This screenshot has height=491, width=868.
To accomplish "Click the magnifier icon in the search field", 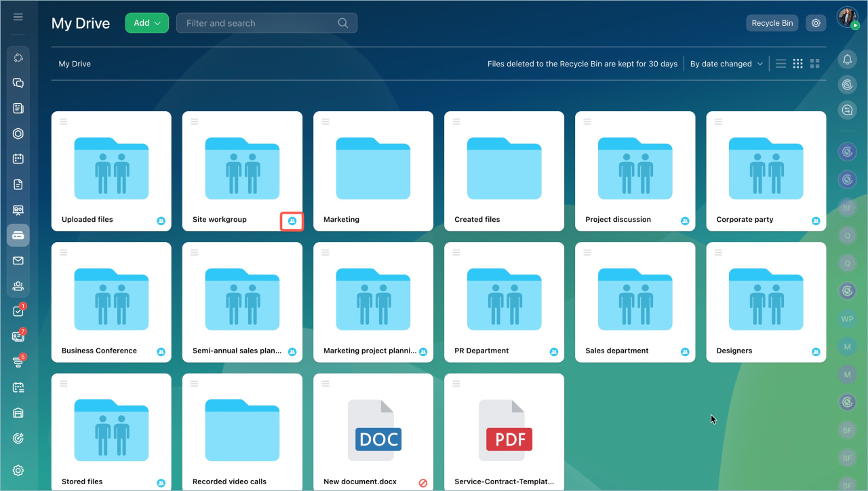I will [x=343, y=23].
